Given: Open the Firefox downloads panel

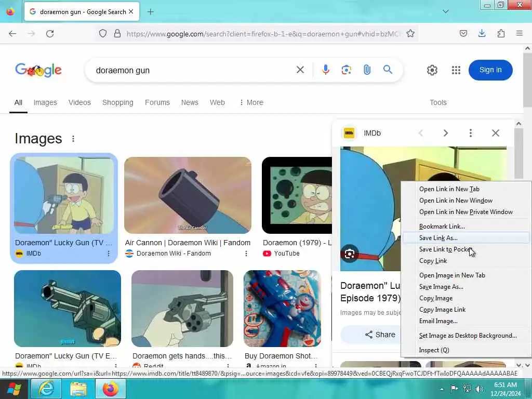Looking at the screenshot, I should [482, 33].
